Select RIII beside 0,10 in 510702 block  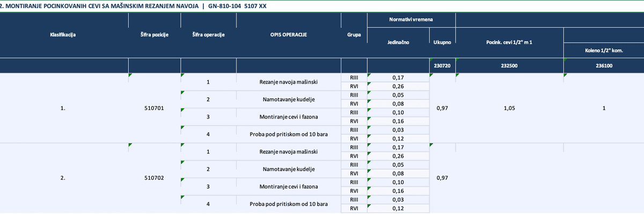(354, 182)
